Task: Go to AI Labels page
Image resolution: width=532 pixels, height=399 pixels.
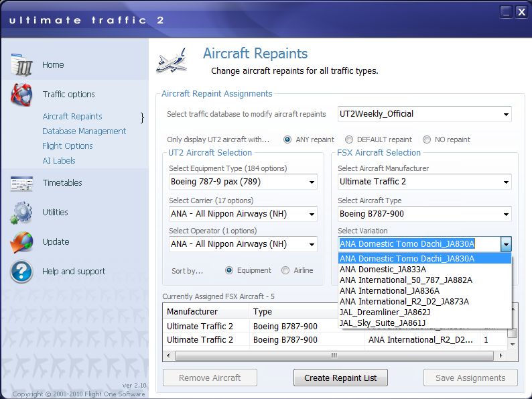Action: (x=59, y=161)
